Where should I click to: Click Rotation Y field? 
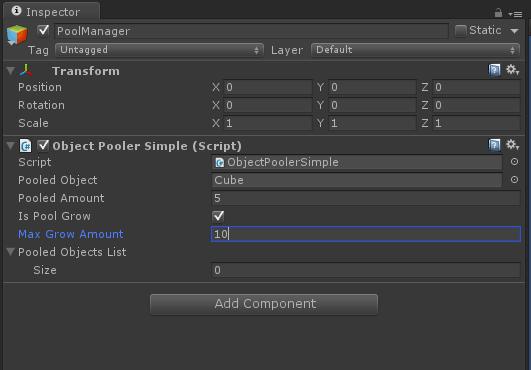click(x=372, y=105)
